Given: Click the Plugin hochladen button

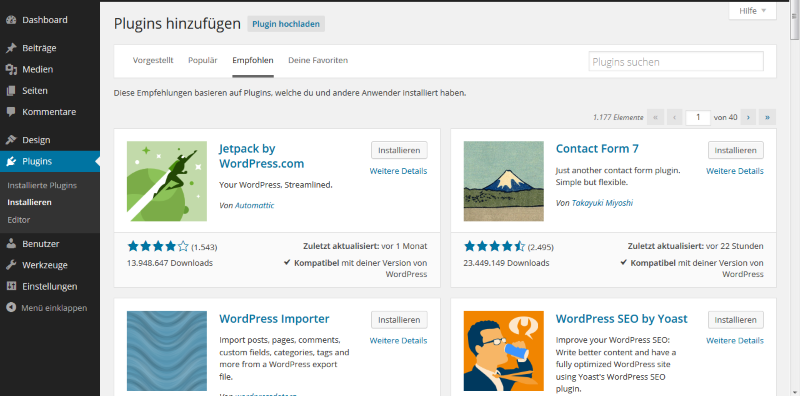Looking at the screenshot, I should (x=286, y=24).
